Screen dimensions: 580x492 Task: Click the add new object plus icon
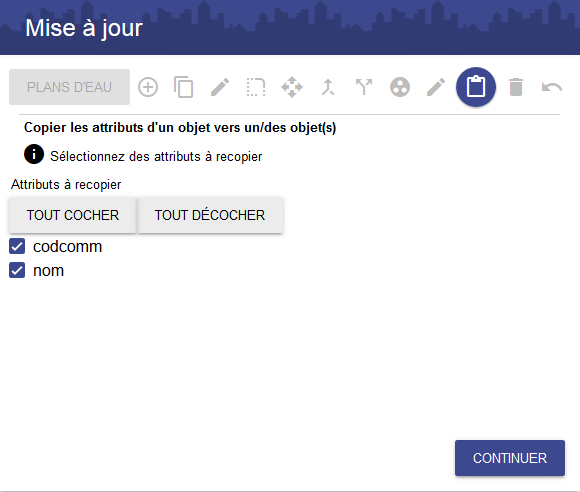[148, 87]
